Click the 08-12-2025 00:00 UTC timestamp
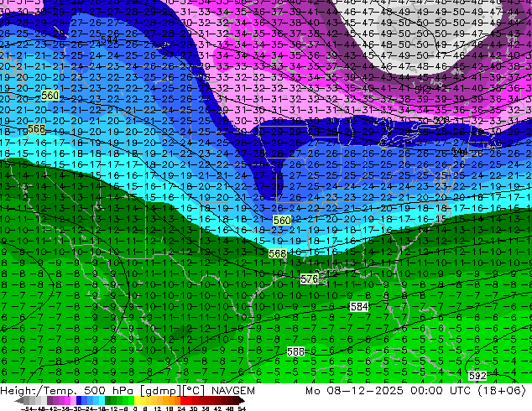 (399, 391)
